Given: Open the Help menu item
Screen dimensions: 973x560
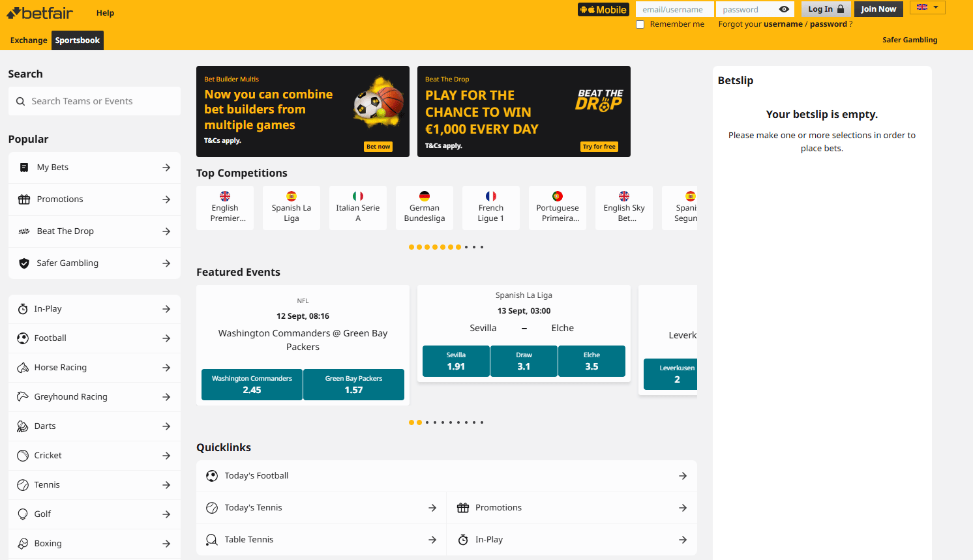Looking at the screenshot, I should [105, 13].
